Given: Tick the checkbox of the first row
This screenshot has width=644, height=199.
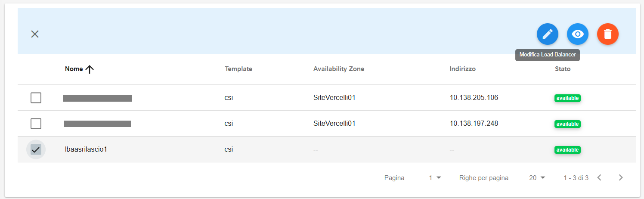Looking at the screenshot, I should coord(36,98).
